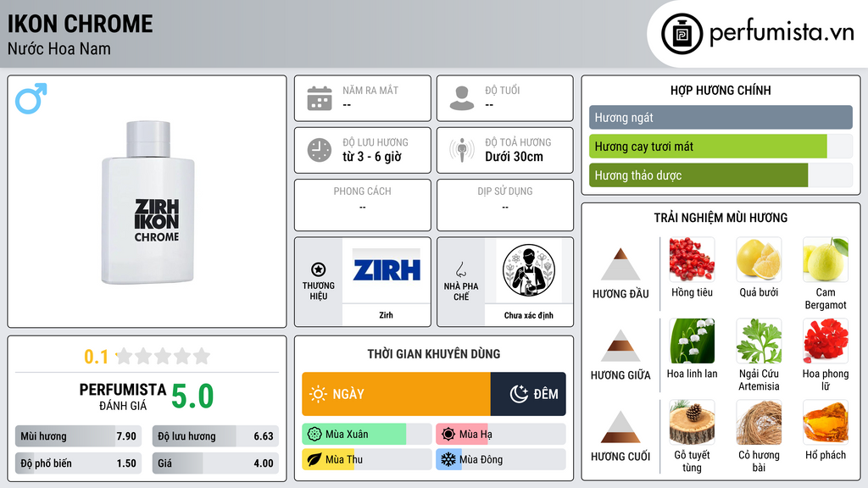This screenshot has width=868, height=488.
Task: Click the Hương thảo dược accord bar
Action: tap(721, 175)
